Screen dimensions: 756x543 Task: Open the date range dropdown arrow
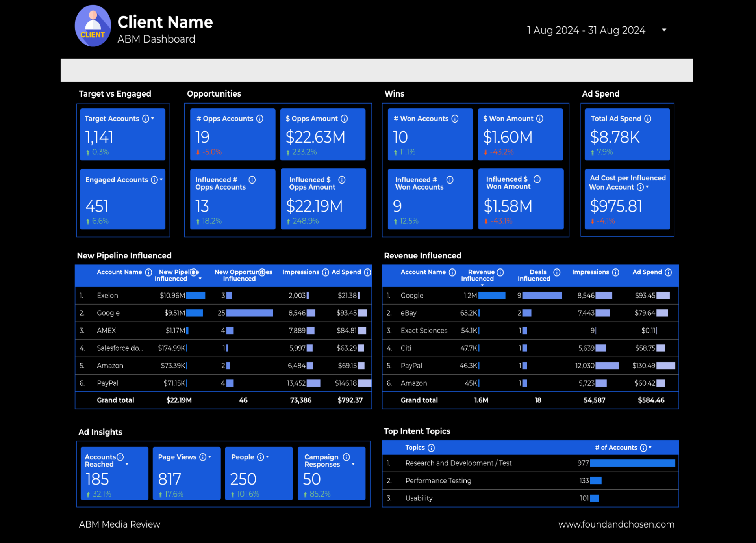tap(664, 30)
